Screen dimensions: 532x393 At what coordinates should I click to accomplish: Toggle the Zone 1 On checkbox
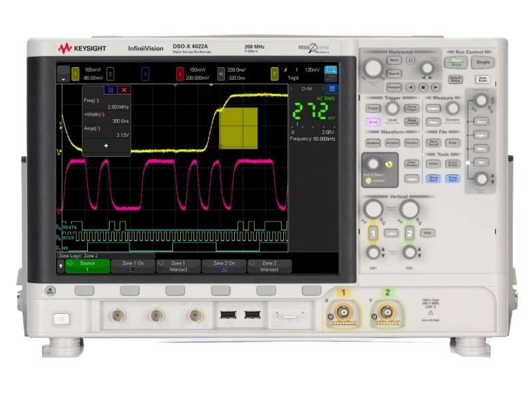point(132,269)
